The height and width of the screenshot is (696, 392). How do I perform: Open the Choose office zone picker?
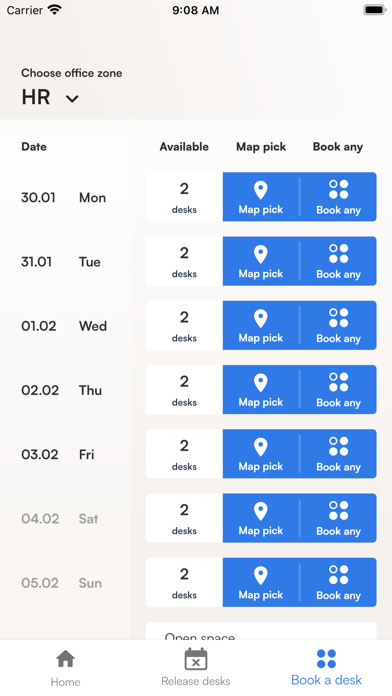[71, 88]
